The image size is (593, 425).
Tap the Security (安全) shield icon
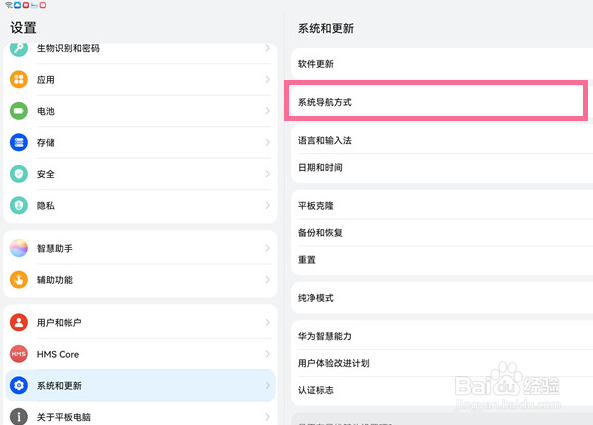19,174
